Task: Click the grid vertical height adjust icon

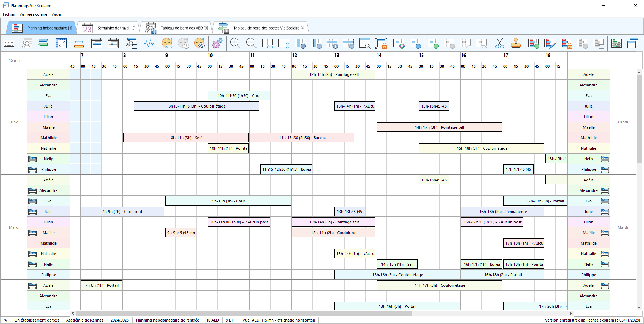Action: pos(284,43)
